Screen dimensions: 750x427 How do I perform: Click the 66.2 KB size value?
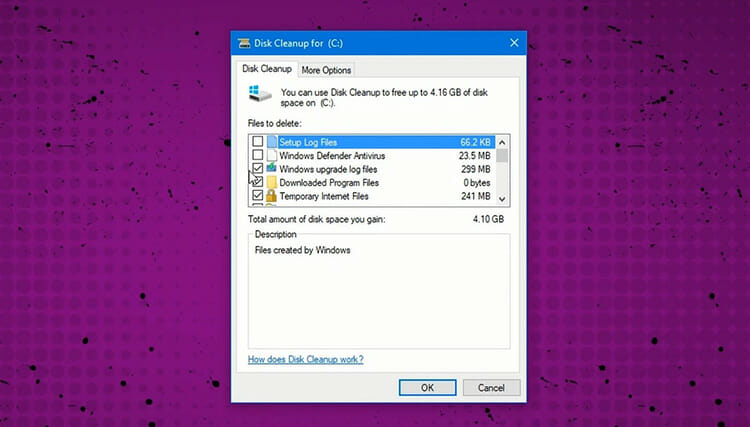tap(475, 142)
